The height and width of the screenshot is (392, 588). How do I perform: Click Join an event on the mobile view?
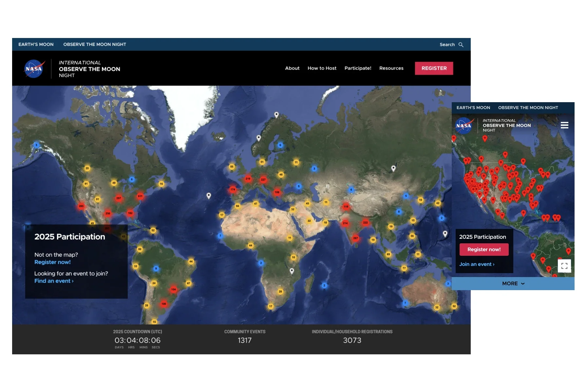coord(476,264)
